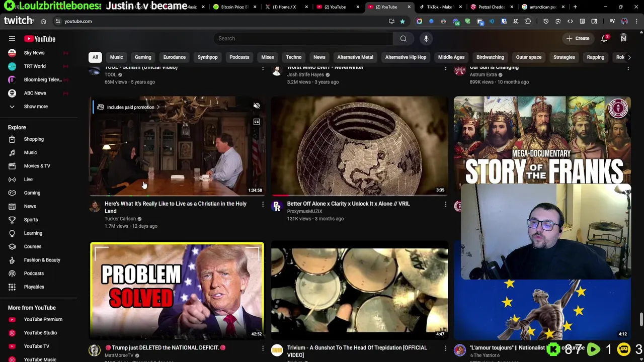Open options for Trump deficit video

pos(263,348)
